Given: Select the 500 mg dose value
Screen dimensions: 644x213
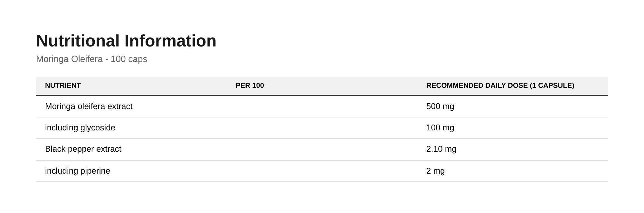Looking at the screenshot, I should [x=440, y=107].
